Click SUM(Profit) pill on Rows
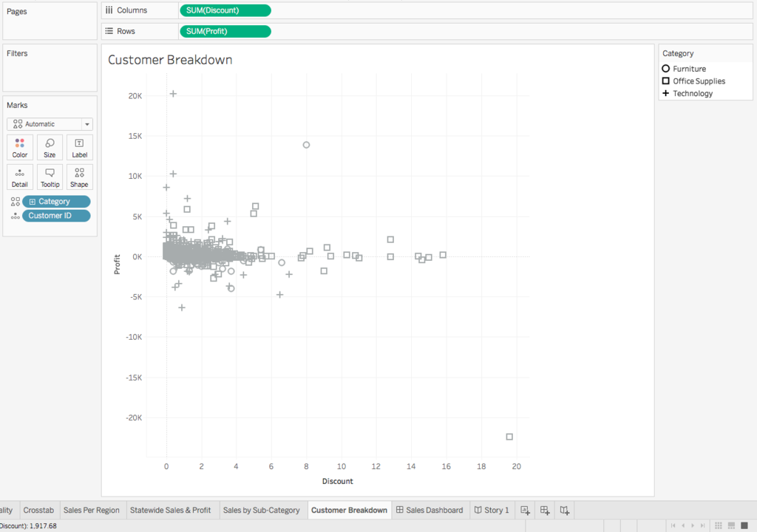Image resolution: width=757 pixels, height=532 pixels. point(225,31)
